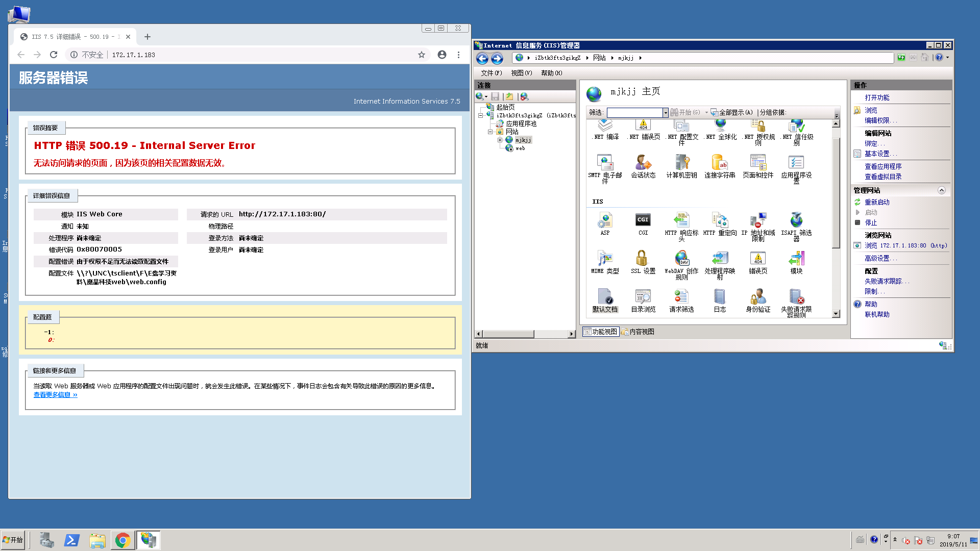Open 处理程序映射 feature
Viewport: 980px width, 551px height.
tap(720, 265)
